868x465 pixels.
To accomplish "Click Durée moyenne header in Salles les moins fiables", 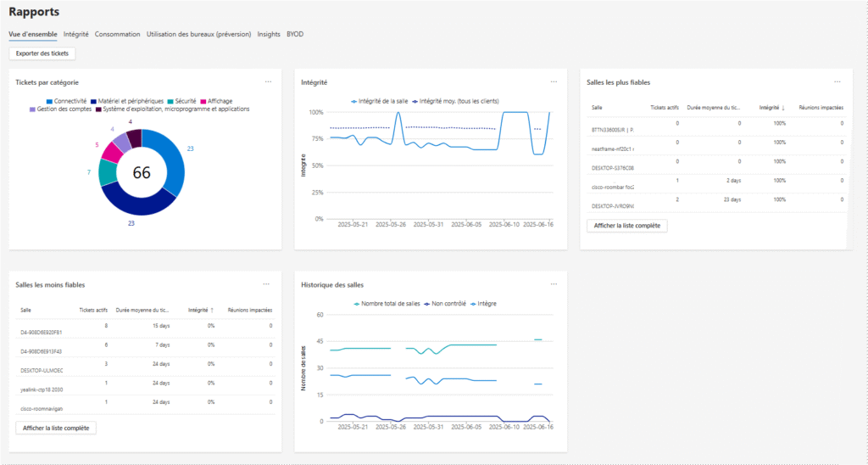I will (x=142, y=311).
